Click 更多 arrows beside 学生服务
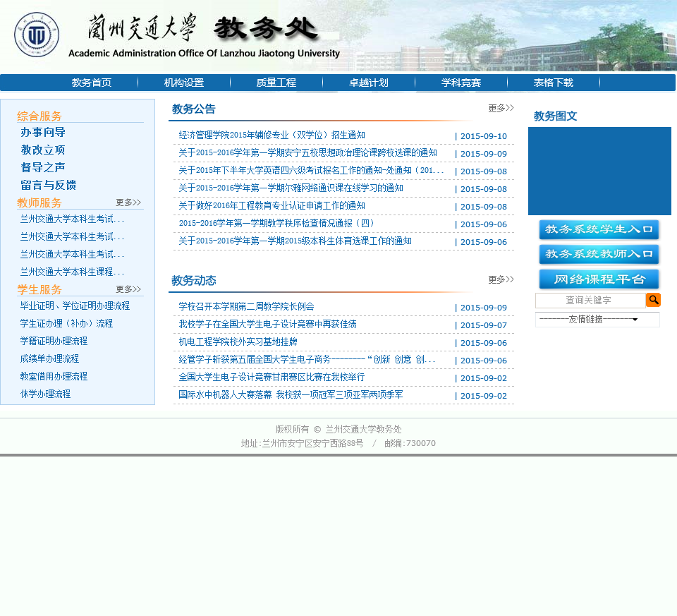This screenshot has height=616, width=677. point(128,289)
